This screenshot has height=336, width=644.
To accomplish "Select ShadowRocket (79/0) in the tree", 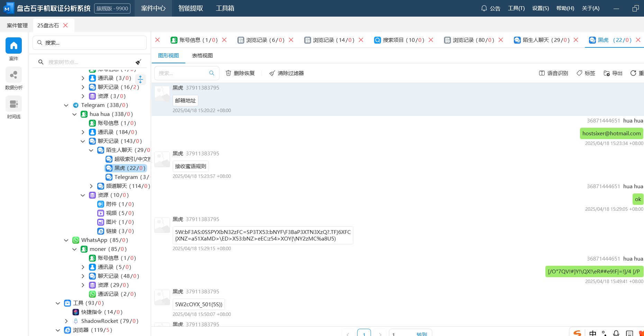I will (106, 321).
